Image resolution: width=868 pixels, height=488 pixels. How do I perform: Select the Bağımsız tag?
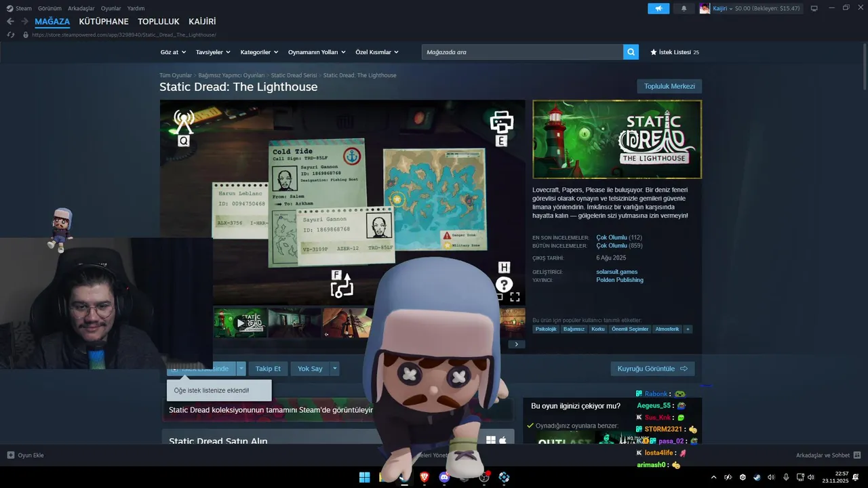coord(574,329)
